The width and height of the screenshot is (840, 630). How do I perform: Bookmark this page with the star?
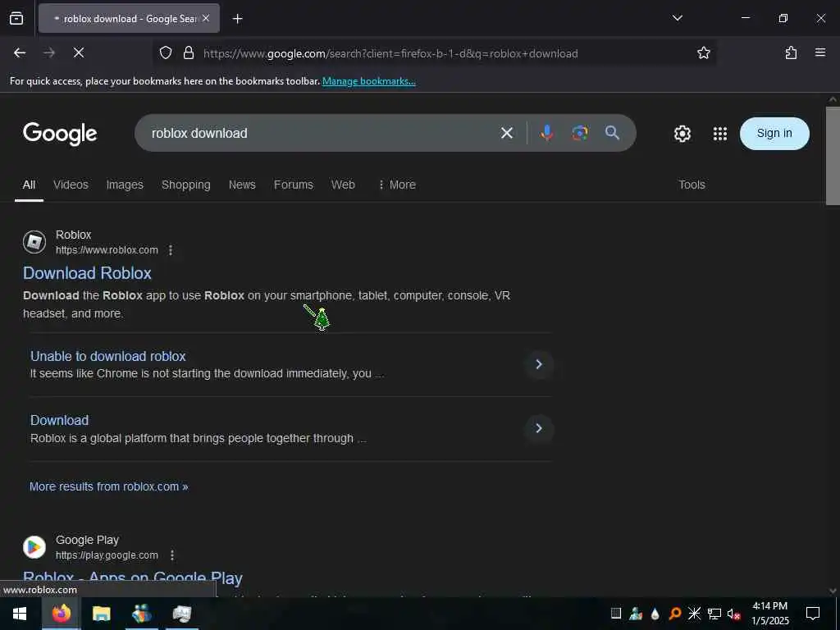point(703,52)
